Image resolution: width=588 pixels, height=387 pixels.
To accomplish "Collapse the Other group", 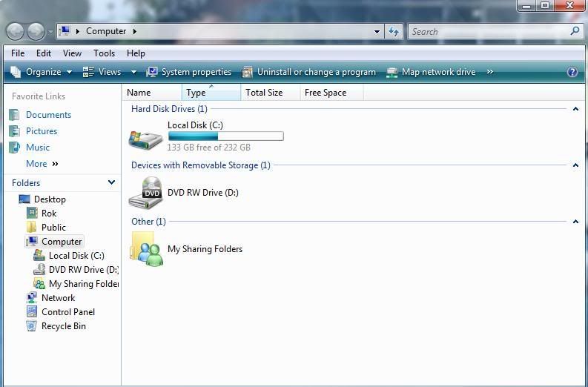I will tap(575, 222).
